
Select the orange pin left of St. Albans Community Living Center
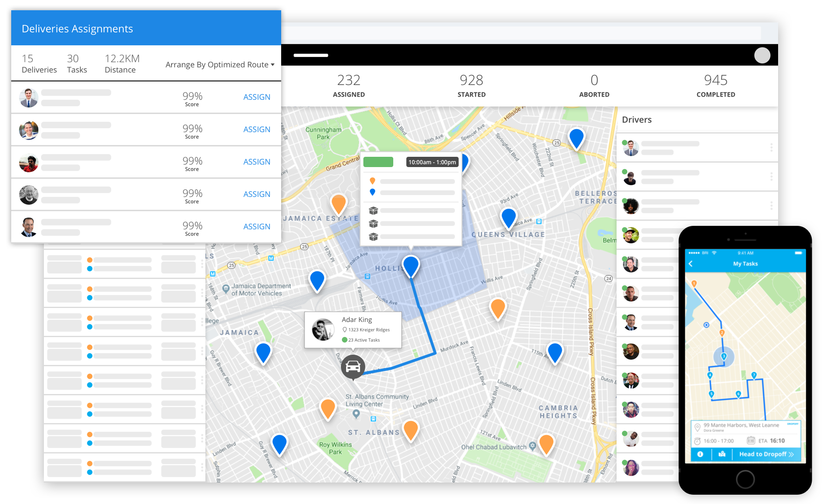(328, 409)
